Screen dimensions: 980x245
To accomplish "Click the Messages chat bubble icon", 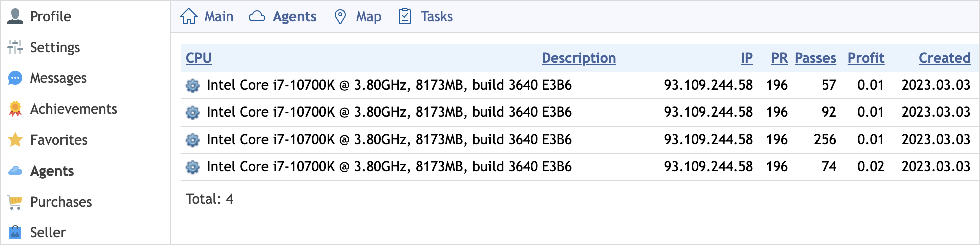I will tap(15, 78).
